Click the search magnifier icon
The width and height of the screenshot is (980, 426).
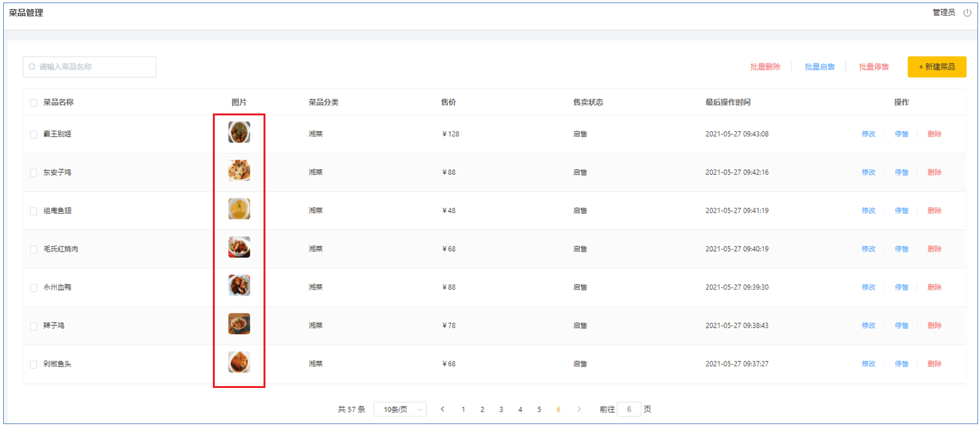[32, 67]
